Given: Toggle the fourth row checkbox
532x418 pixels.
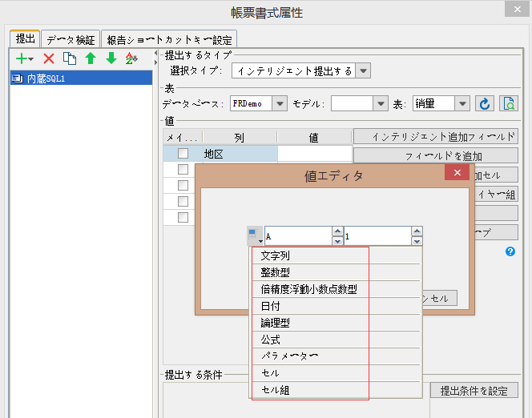Looking at the screenshot, I should [183, 201].
